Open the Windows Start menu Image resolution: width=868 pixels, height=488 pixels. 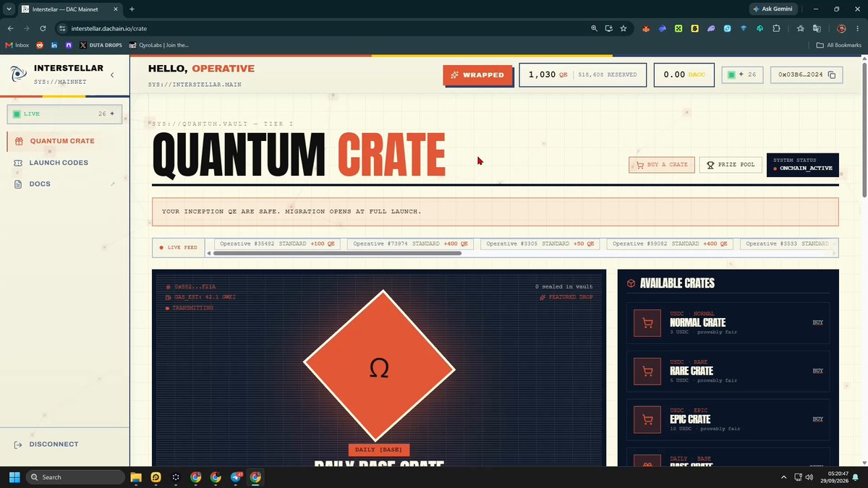[x=14, y=477]
